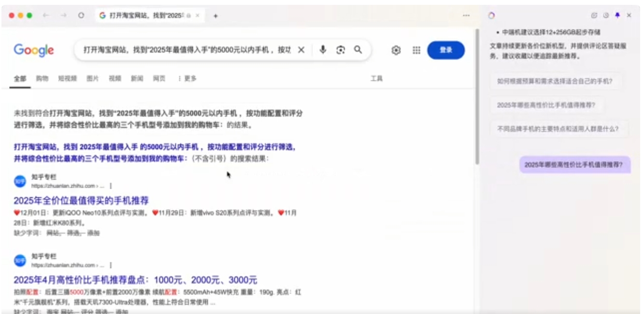Search by image with the camera lens icon
The width and height of the screenshot is (644, 314).
click(341, 50)
